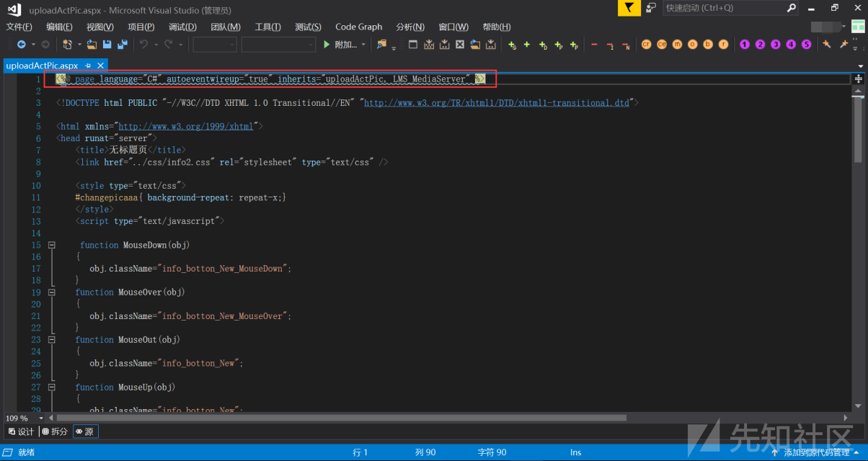
Task: Open the Code Graph menu
Action: (x=358, y=27)
